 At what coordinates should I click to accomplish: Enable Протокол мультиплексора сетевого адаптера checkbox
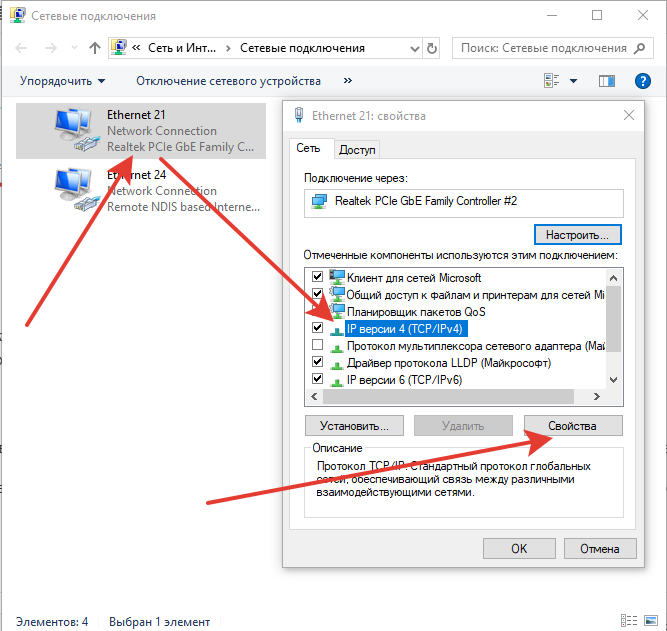(317, 345)
